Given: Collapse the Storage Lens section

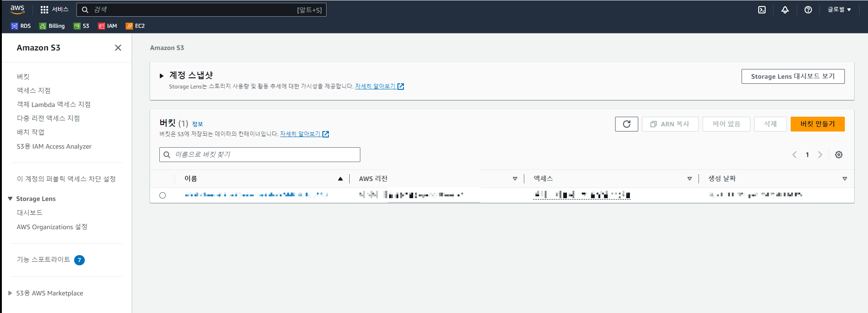Looking at the screenshot, I should pos(10,199).
